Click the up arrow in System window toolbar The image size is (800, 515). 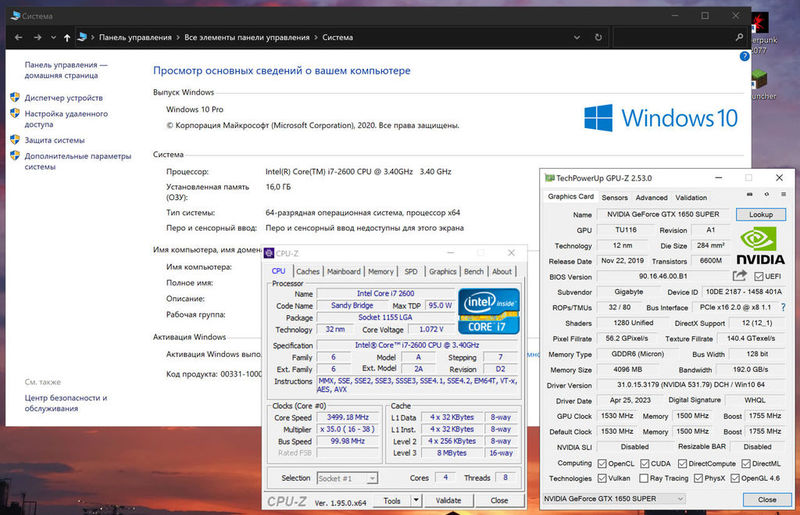(x=67, y=37)
